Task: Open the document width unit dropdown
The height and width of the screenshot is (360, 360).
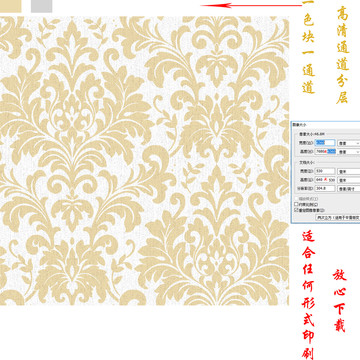Action: click(349, 171)
